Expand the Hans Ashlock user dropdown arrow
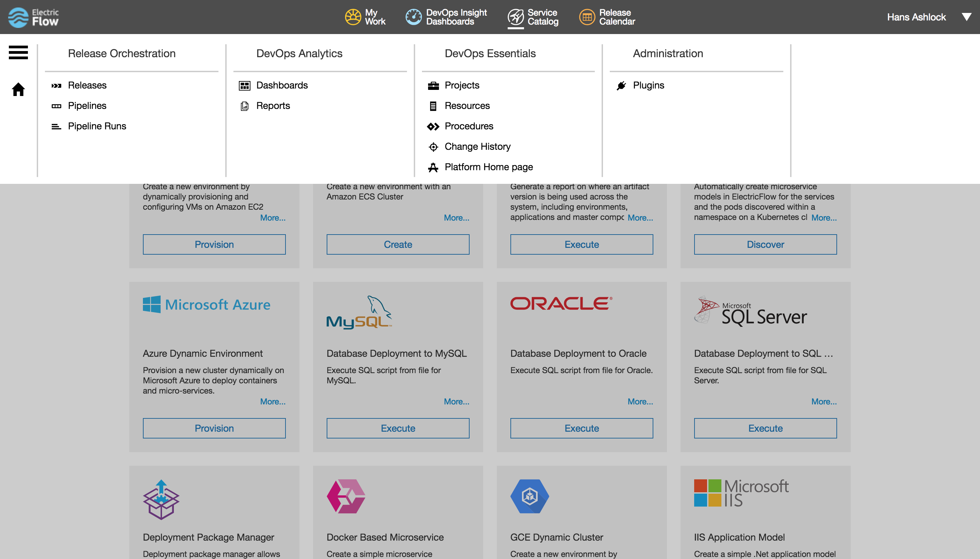 (966, 17)
